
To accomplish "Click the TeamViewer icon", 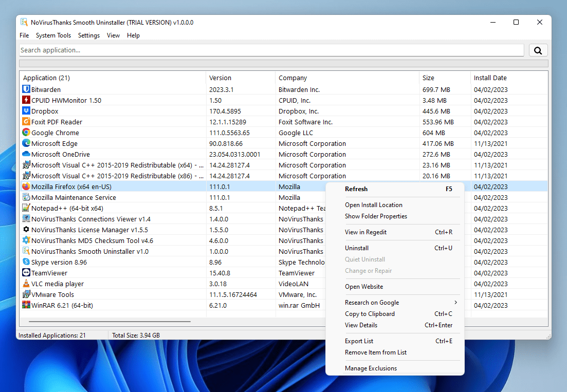I will (x=26, y=273).
